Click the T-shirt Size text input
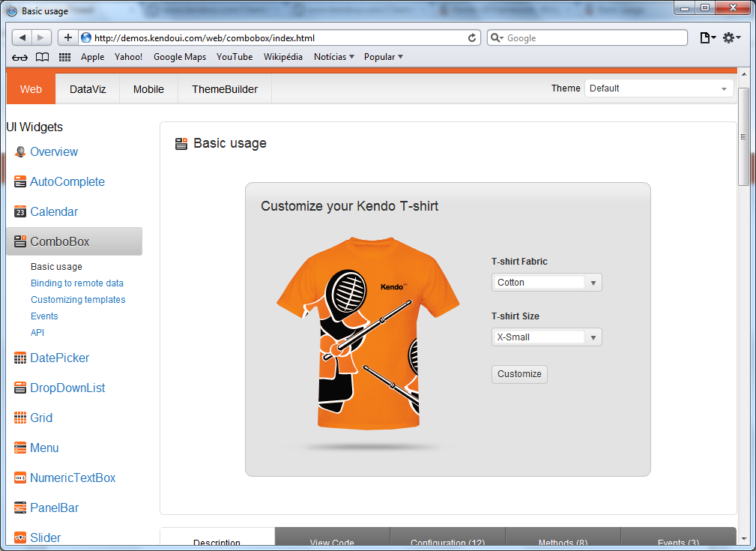 point(539,337)
